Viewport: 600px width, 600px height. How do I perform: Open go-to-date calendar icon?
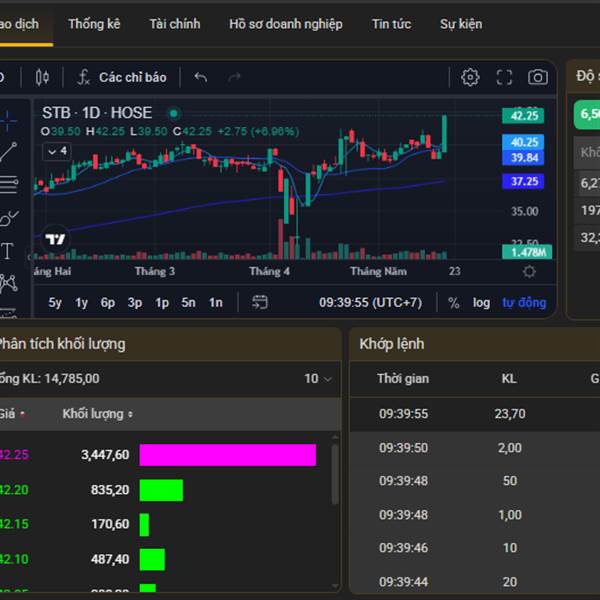click(260, 302)
